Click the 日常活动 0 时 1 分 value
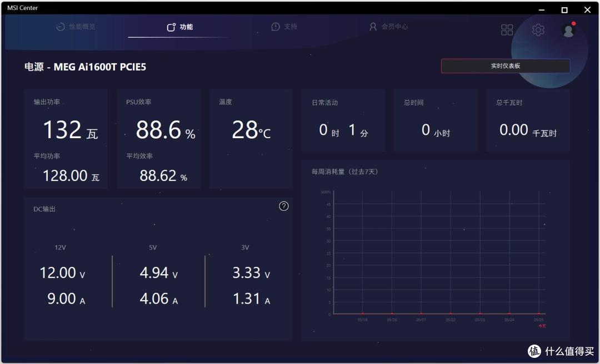600x364 pixels. click(x=344, y=130)
